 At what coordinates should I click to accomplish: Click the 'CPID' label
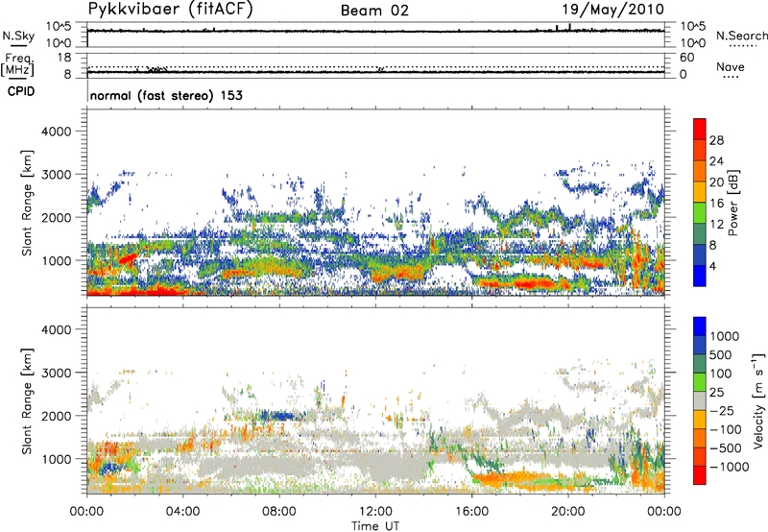point(21,91)
